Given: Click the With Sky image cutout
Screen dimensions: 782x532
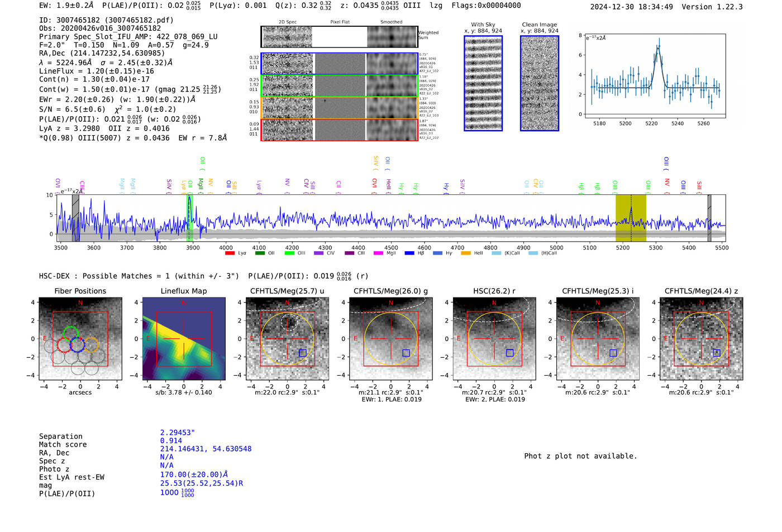Looking at the screenshot, I should click(483, 83).
